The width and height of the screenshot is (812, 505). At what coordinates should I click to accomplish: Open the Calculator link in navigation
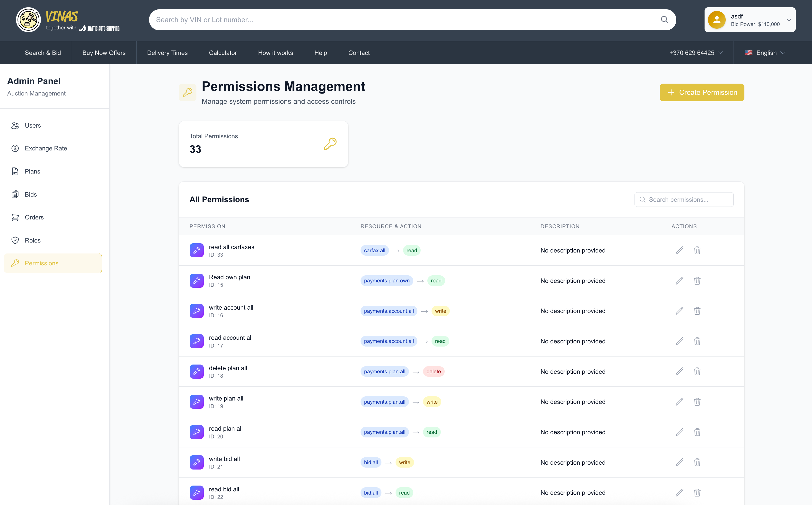[x=223, y=53]
